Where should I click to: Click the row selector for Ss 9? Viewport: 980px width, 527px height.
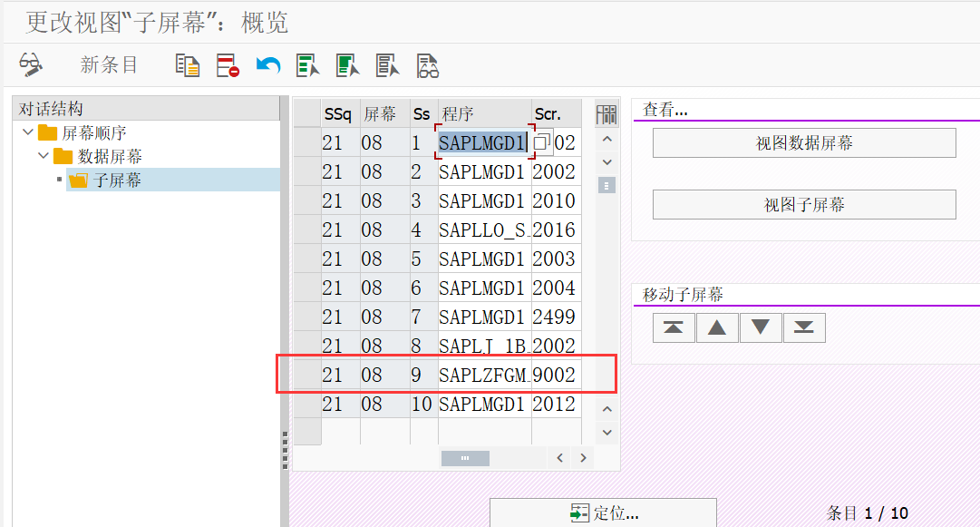tap(307, 375)
